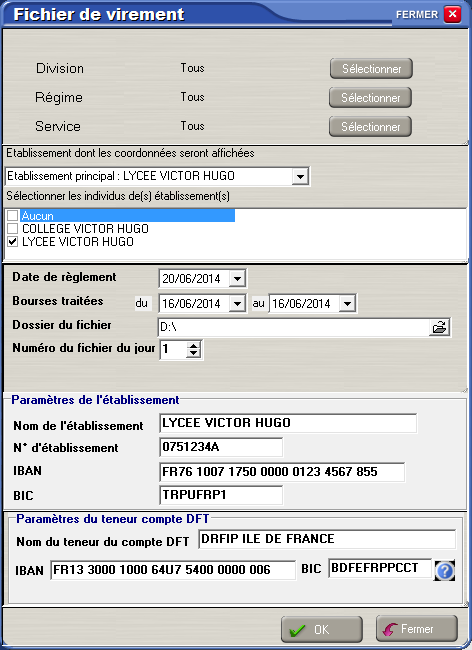Click the DFT BIC field BDFEFRPPCCT

point(380,568)
